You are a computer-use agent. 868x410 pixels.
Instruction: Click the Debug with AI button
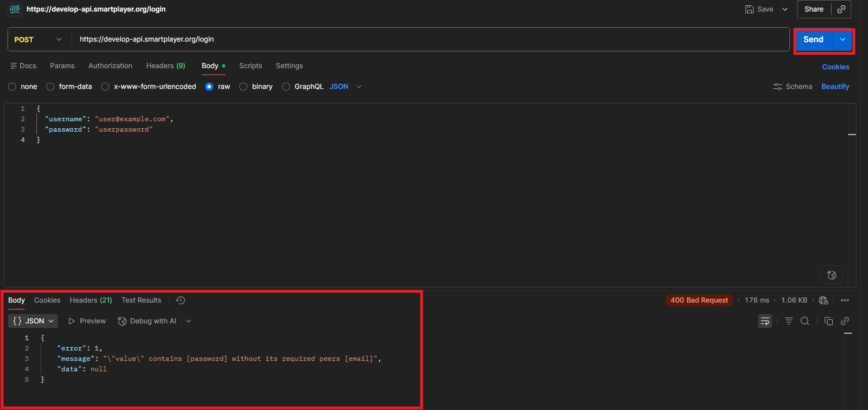(x=147, y=321)
